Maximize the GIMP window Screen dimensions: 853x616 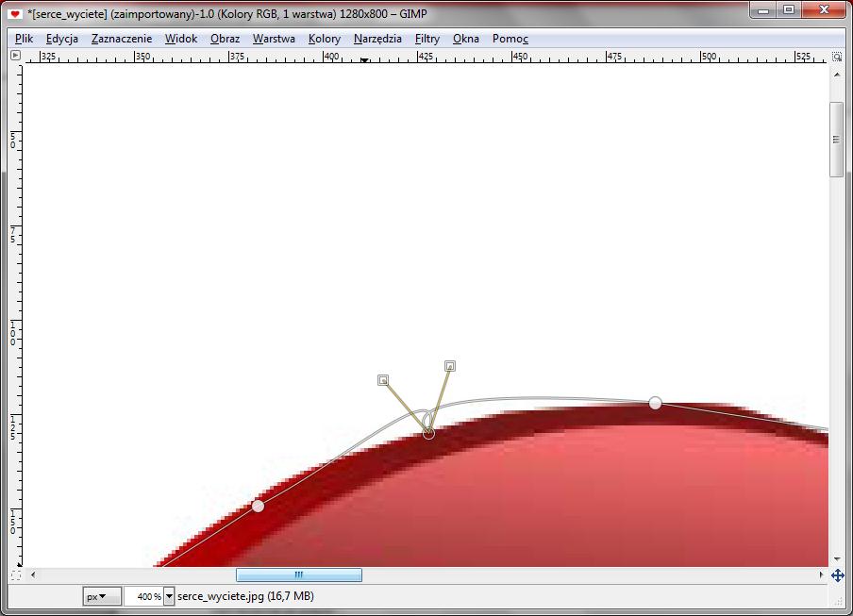pyautogui.click(x=789, y=9)
